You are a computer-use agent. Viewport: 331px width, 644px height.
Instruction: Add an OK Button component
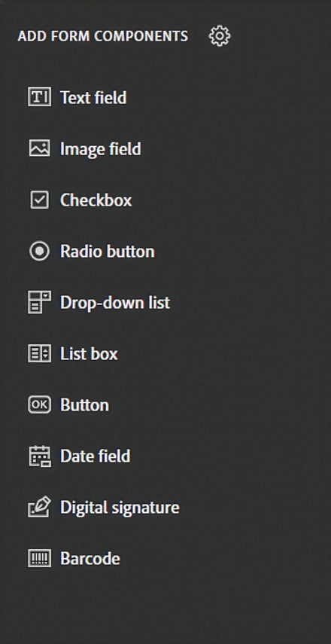[x=68, y=405]
